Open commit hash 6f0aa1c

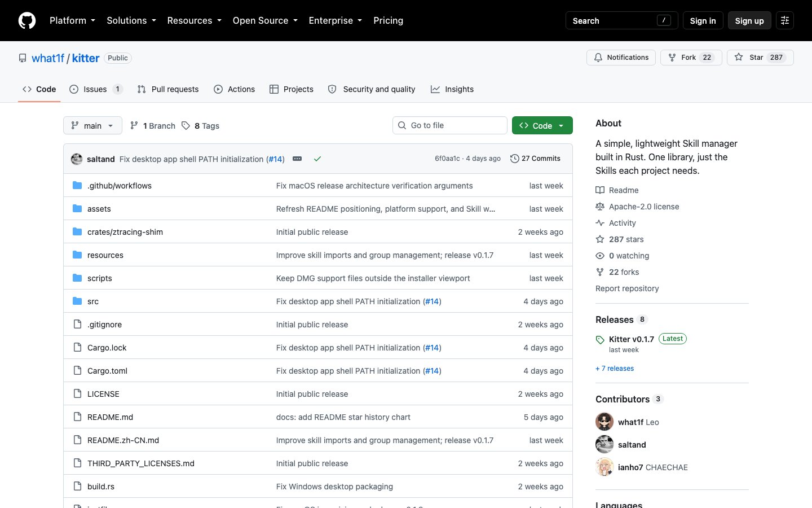point(447,159)
